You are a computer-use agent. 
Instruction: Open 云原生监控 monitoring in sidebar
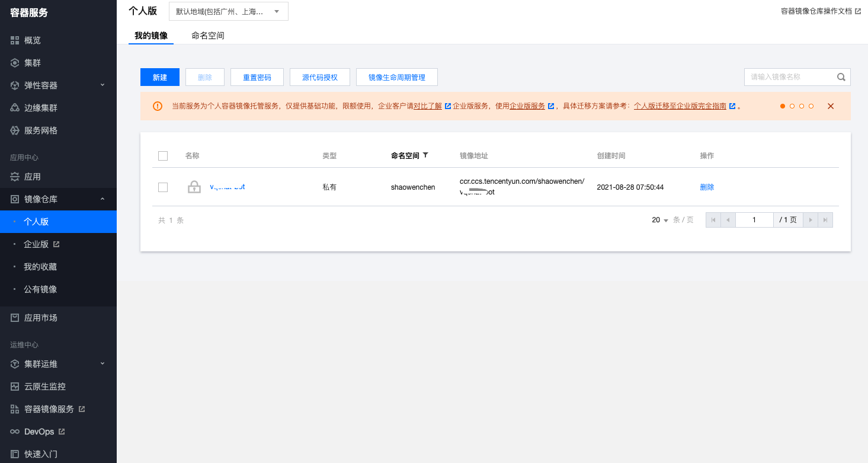click(45, 387)
